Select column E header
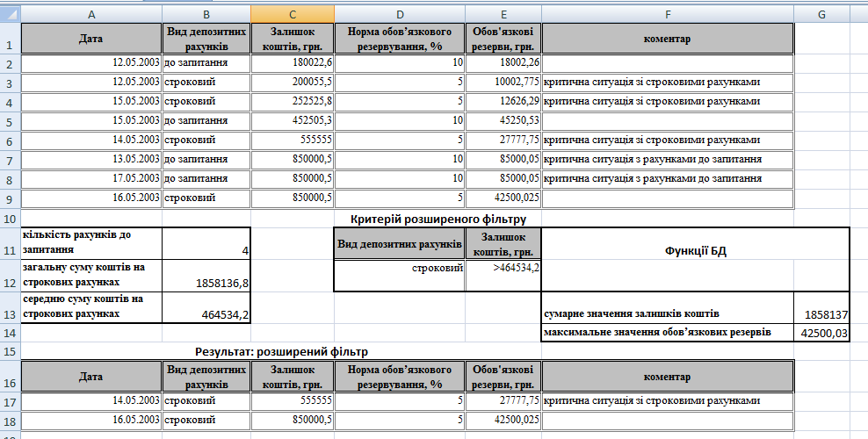Viewport: 868px width, 439px height. point(503,14)
